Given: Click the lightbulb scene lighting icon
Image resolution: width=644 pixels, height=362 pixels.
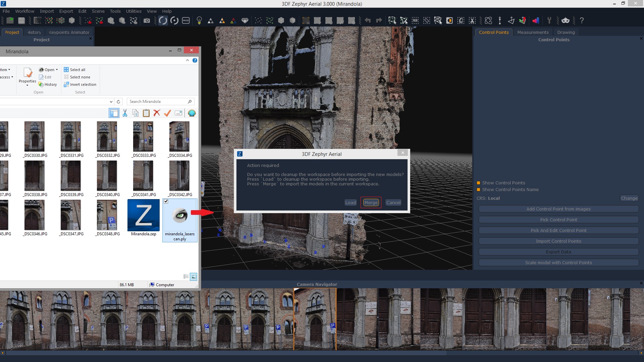Looking at the screenshot, I should coord(199,20).
